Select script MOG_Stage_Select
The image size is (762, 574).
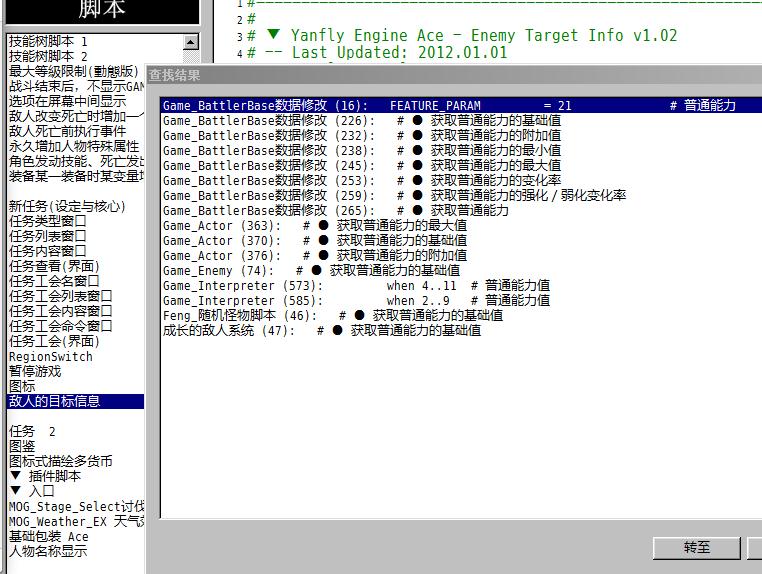coord(76,507)
